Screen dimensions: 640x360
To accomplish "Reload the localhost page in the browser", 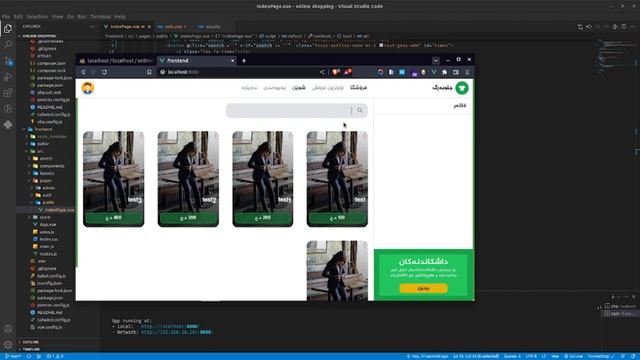I will tap(104, 72).
